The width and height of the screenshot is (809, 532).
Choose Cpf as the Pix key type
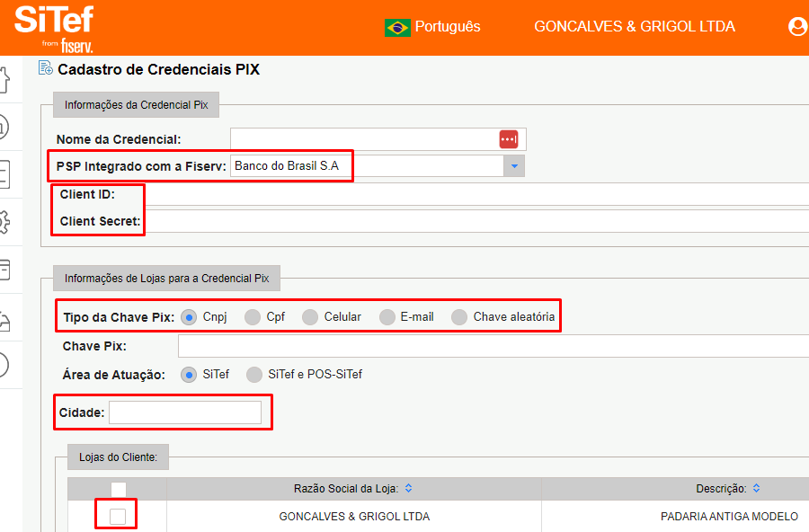[253, 317]
